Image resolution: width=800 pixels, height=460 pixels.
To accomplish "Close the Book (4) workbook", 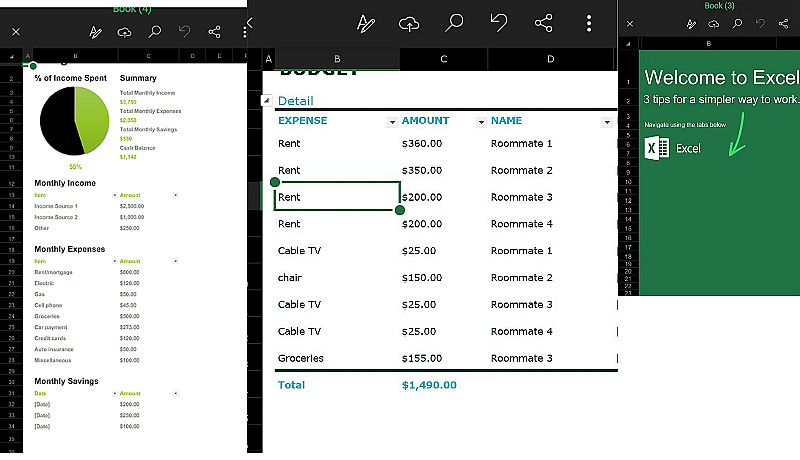I will point(16,32).
